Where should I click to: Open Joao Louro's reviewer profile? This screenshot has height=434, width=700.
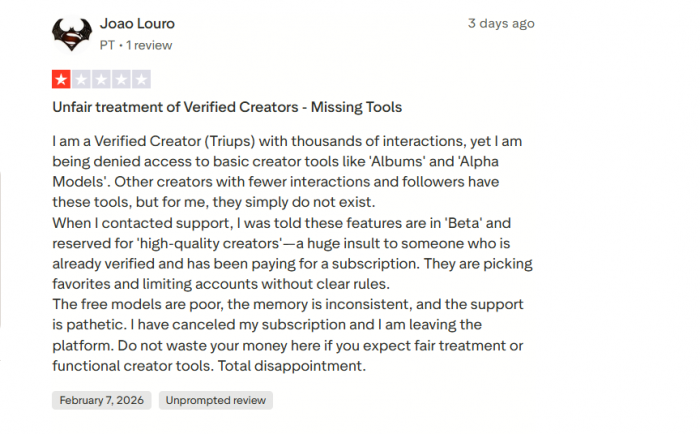pos(137,23)
